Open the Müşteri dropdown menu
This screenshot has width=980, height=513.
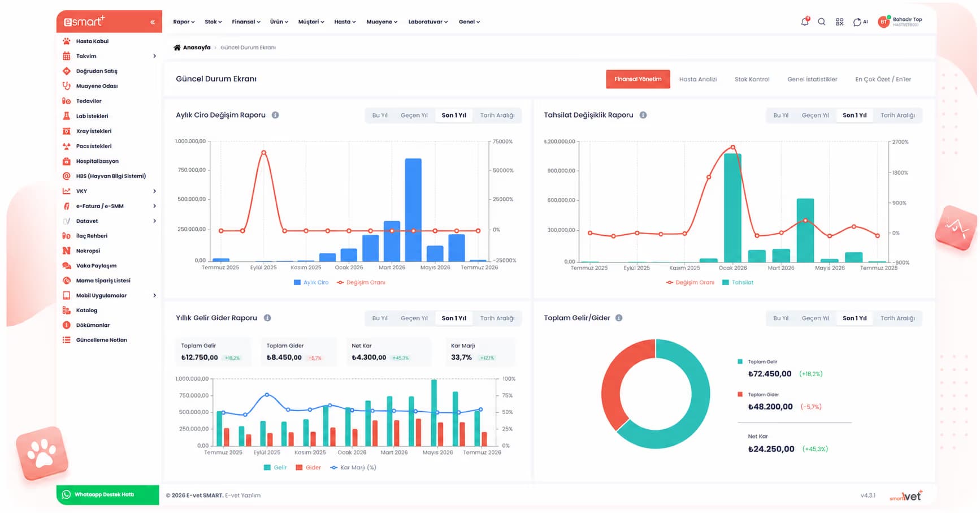[311, 22]
